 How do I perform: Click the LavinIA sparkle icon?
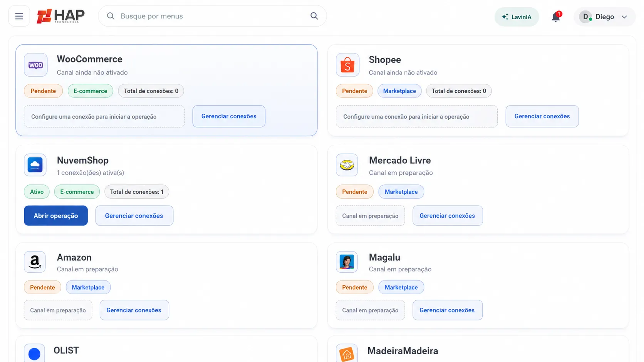pos(505,17)
